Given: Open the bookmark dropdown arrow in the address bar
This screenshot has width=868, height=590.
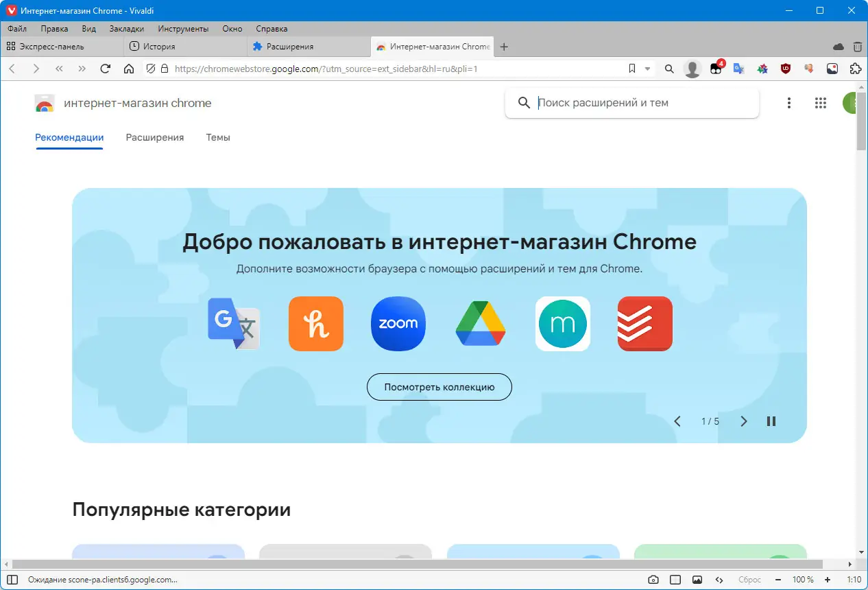Looking at the screenshot, I should tap(647, 69).
